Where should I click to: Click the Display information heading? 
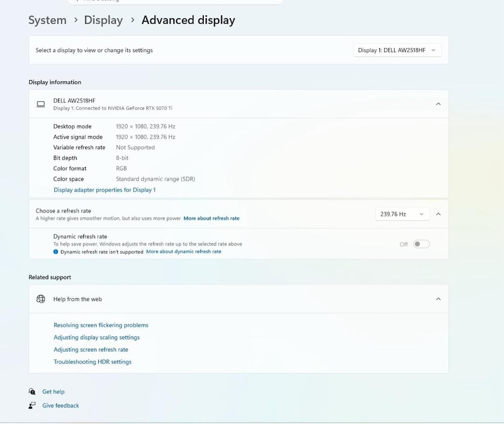pyautogui.click(x=55, y=82)
